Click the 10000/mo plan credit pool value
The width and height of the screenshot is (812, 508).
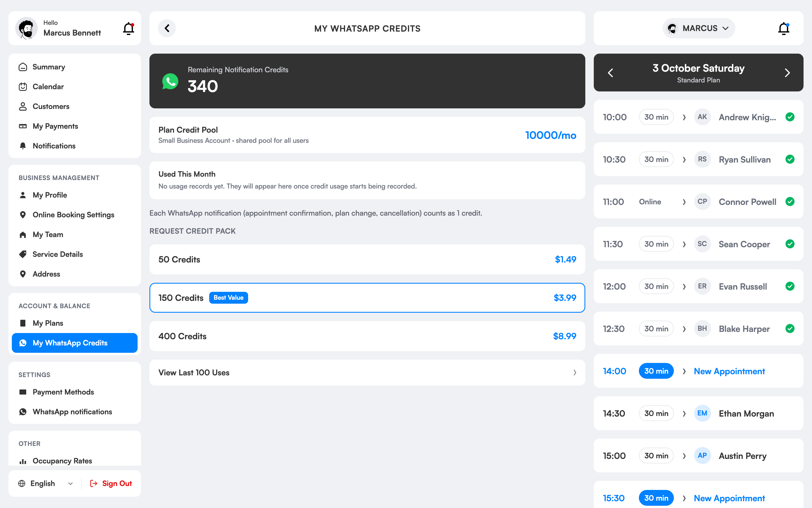pyautogui.click(x=550, y=135)
